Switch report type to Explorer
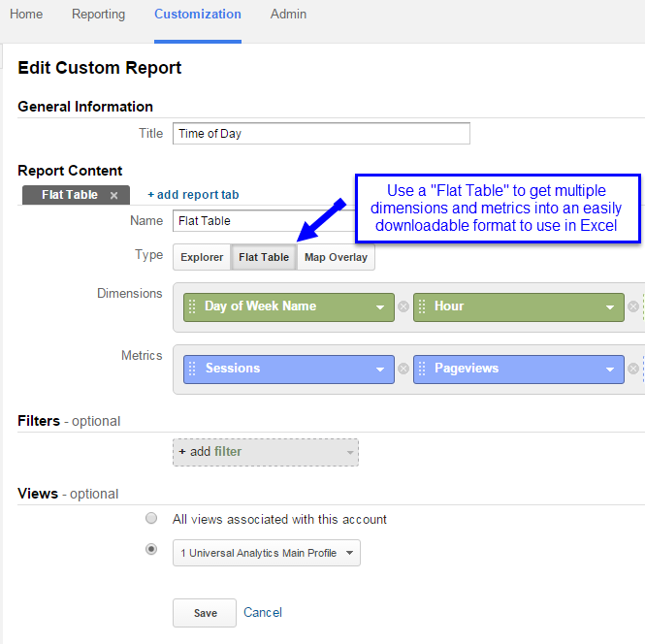The image size is (645, 644). 202,257
